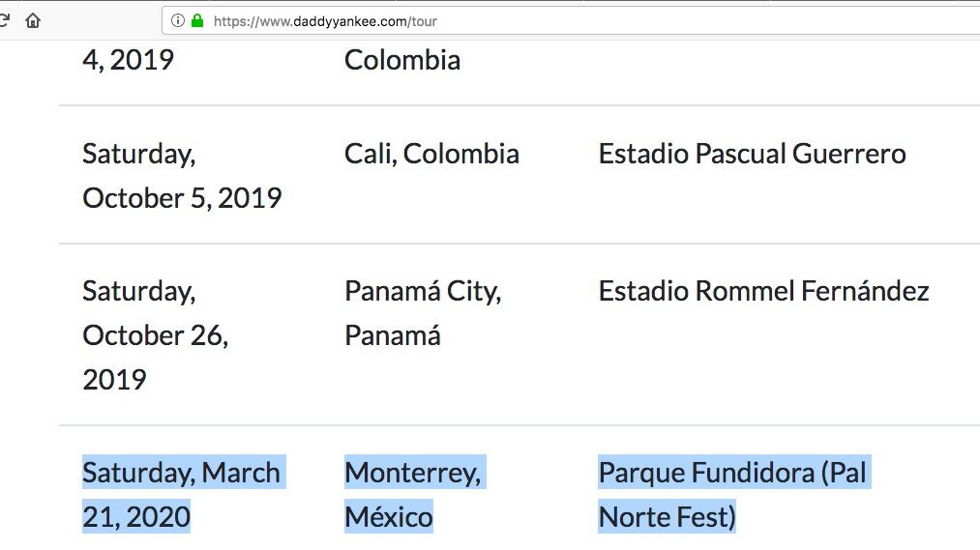This screenshot has width=980, height=550.
Task: Click the word 'Panamá' on the second line
Action: [393, 335]
